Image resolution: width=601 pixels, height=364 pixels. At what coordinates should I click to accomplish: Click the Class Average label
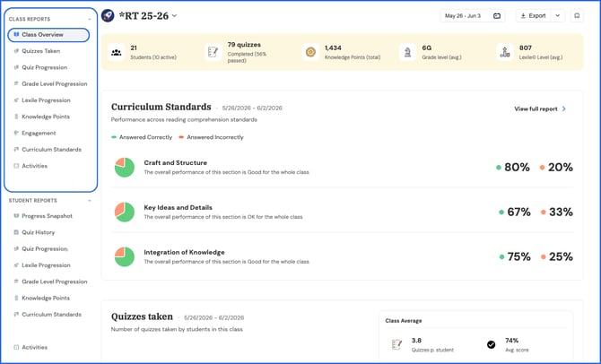click(x=404, y=321)
